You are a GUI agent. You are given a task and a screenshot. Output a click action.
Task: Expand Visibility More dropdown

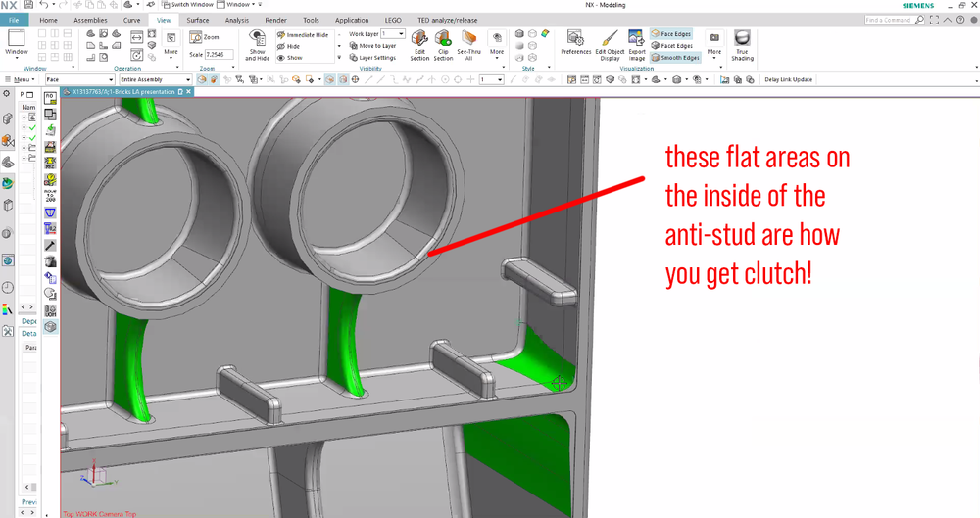pos(497,45)
